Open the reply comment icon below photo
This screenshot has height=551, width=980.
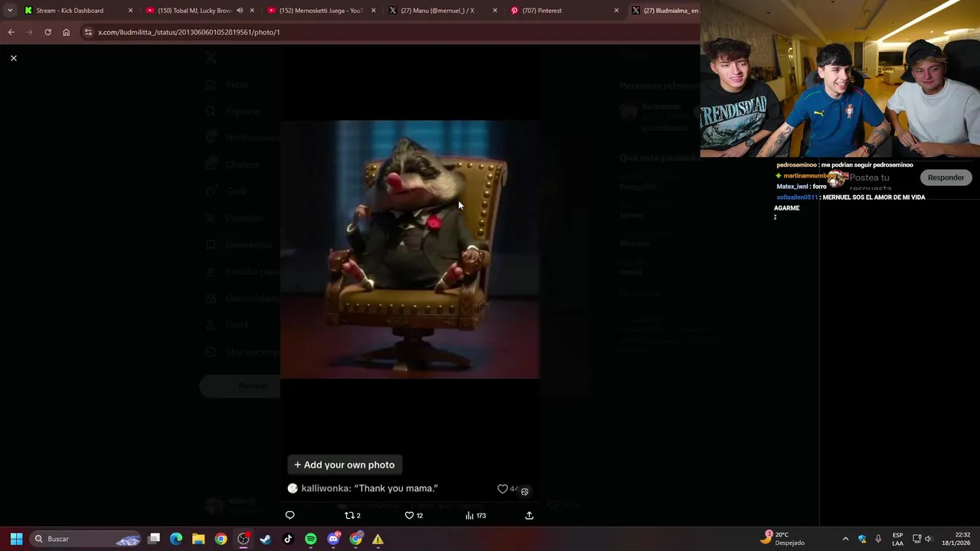pyautogui.click(x=289, y=515)
